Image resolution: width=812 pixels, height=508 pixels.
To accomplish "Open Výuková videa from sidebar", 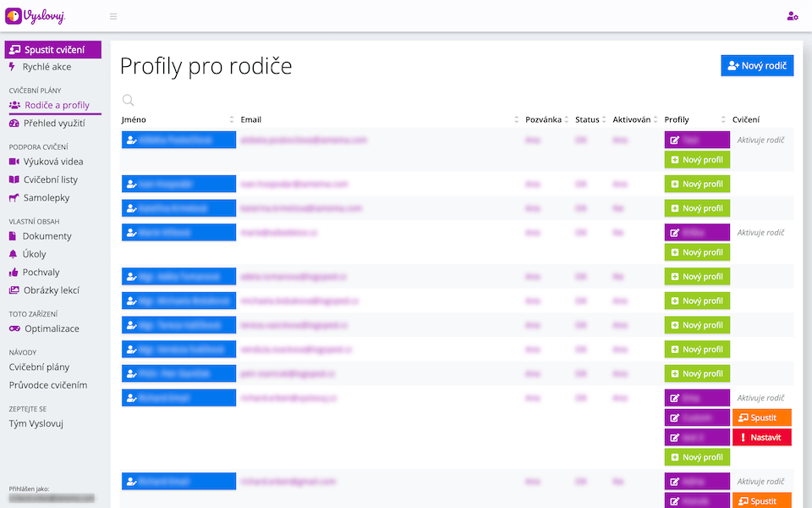I will 52,162.
